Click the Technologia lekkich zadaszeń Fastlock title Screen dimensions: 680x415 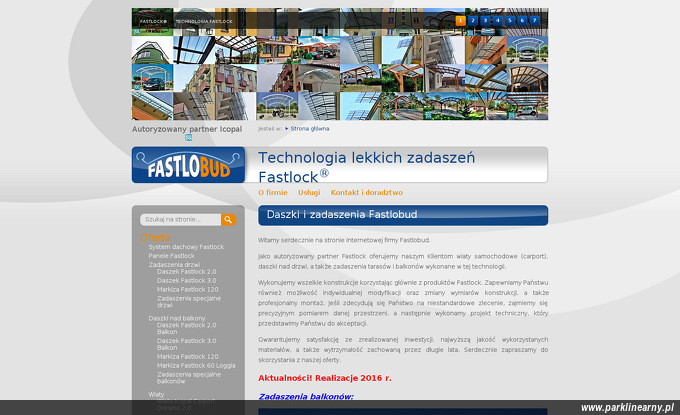tap(366, 167)
